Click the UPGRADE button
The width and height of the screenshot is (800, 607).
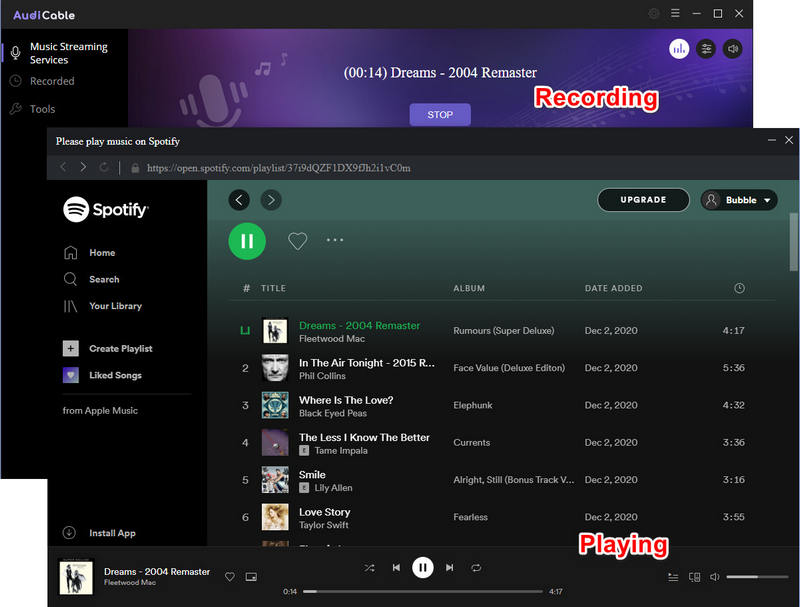pos(643,199)
